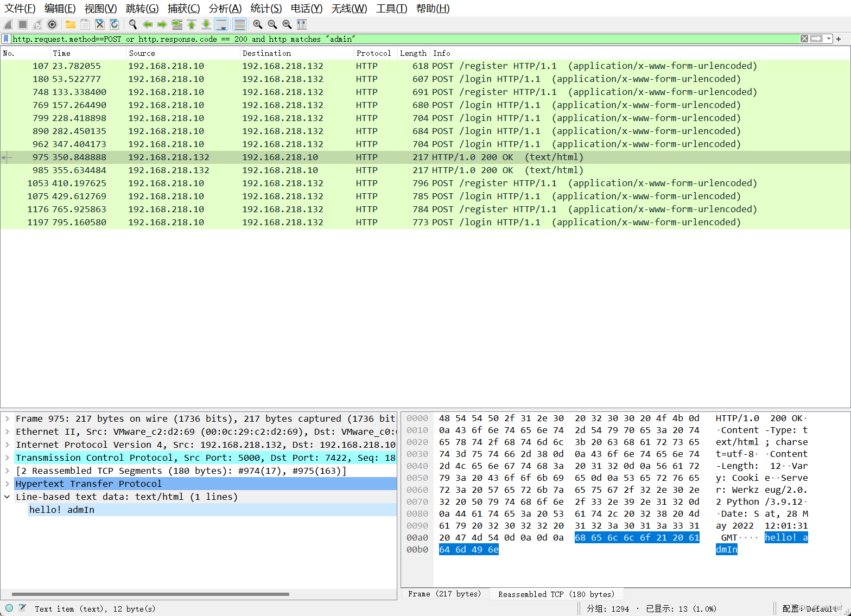Image resolution: width=851 pixels, height=616 pixels.
Task: Clear the display filter
Action: coord(804,39)
